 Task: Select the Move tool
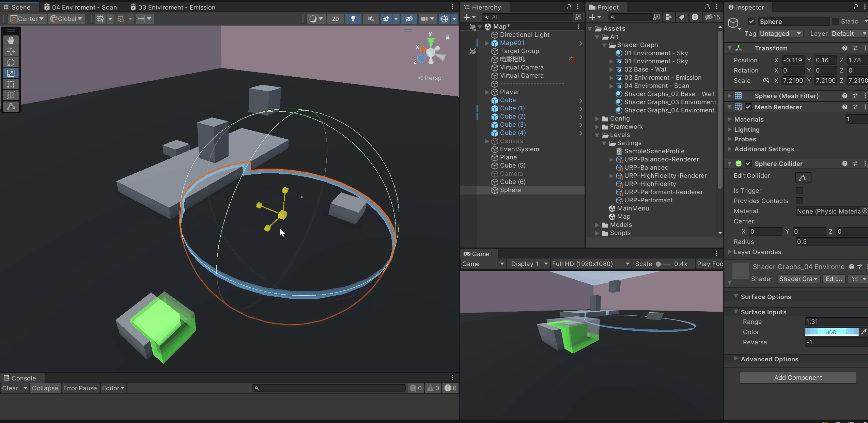point(11,51)
